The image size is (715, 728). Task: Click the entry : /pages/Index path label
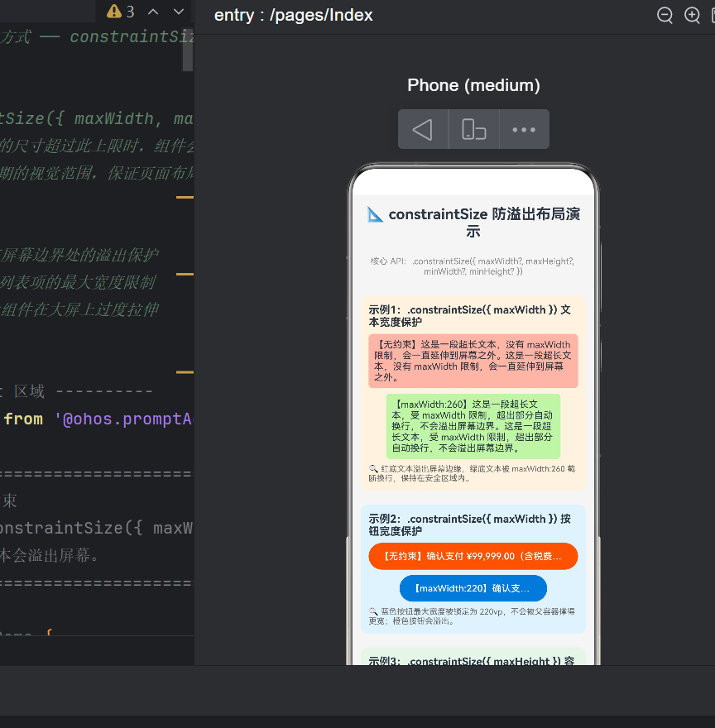coord(293,16)
